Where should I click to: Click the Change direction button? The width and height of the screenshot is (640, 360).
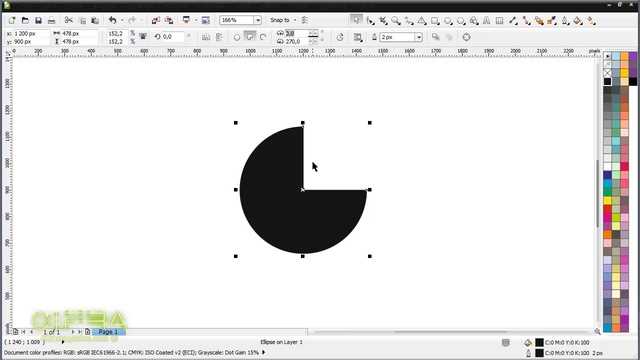click(340, 37)
